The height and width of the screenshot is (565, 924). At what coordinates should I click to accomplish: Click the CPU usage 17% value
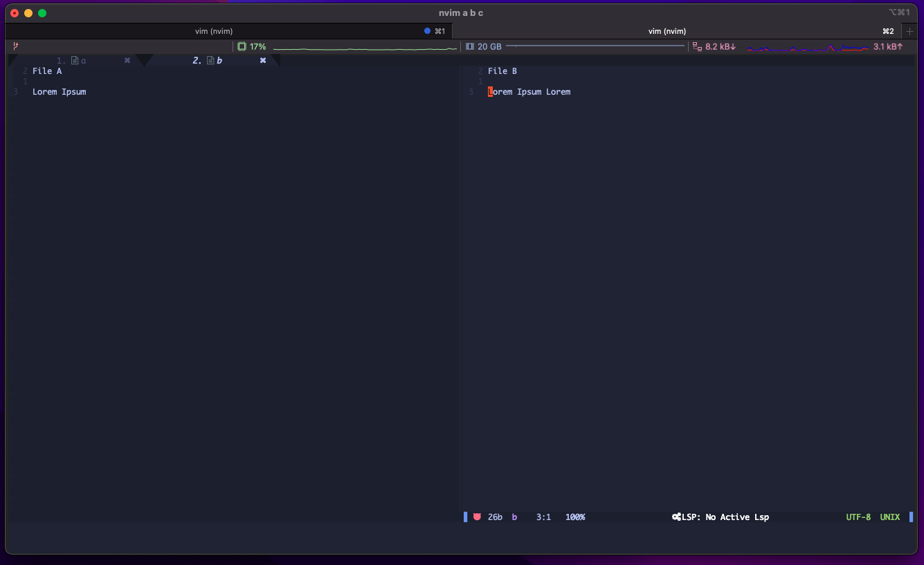(x=258, y=46)
